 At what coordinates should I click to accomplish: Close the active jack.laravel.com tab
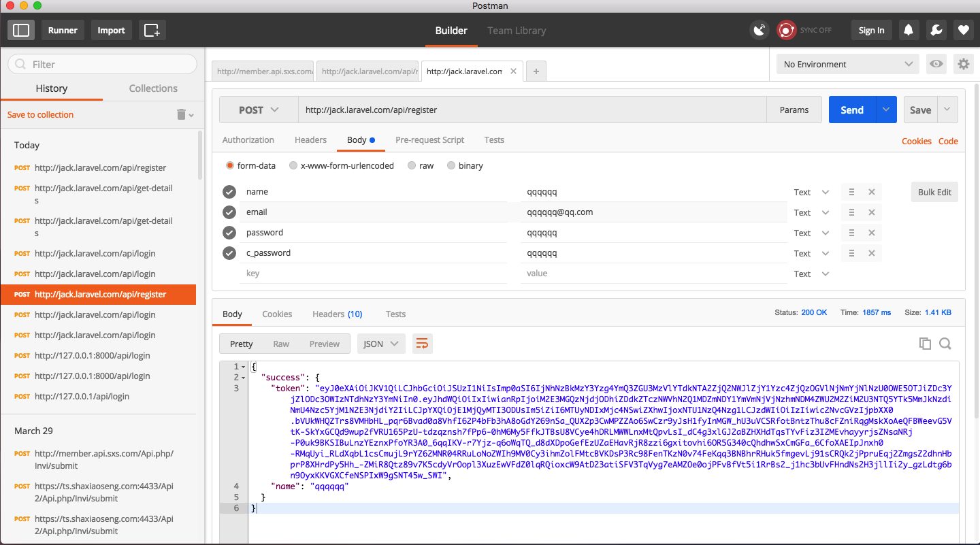[513, 71]
